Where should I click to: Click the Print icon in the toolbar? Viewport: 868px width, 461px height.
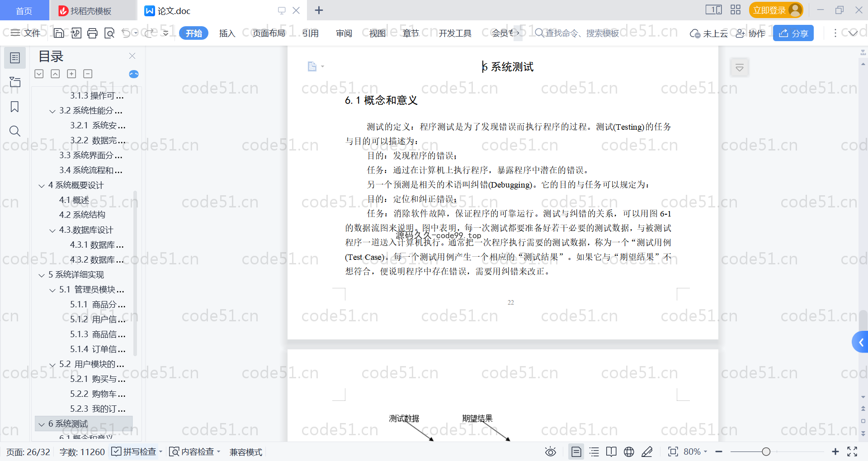[92, 33]
